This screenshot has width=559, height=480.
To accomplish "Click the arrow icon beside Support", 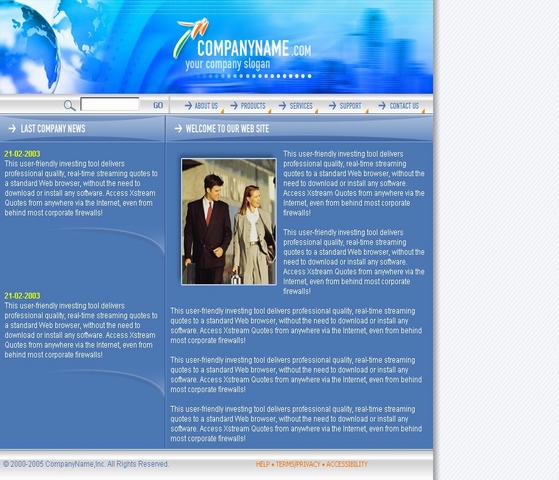I will coord(332,106).
